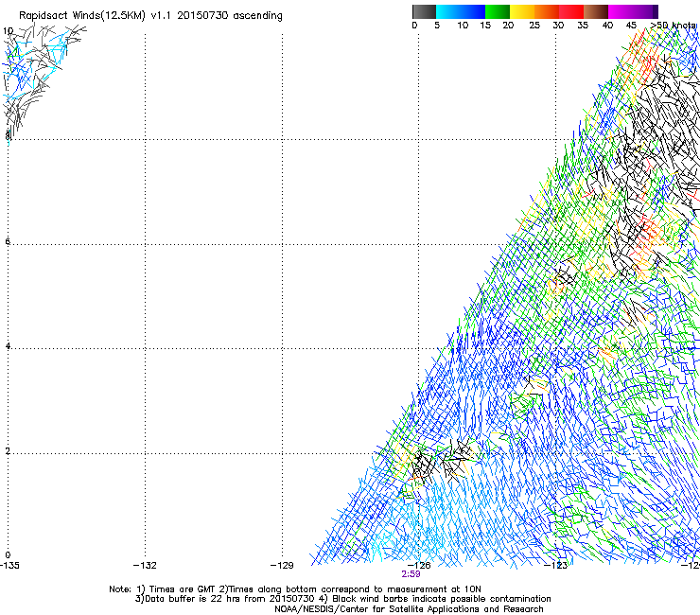Select the gray 0-5 knots legend segment

click(x=424, y=11)
